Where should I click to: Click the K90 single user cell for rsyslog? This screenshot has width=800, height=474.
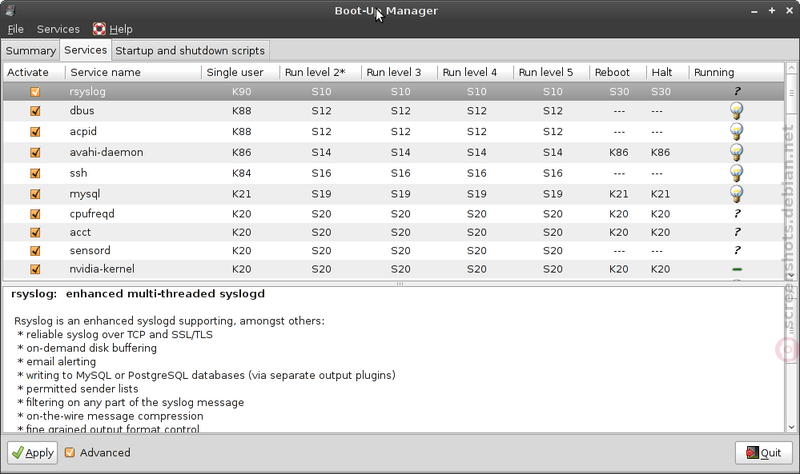click(241, 92)
